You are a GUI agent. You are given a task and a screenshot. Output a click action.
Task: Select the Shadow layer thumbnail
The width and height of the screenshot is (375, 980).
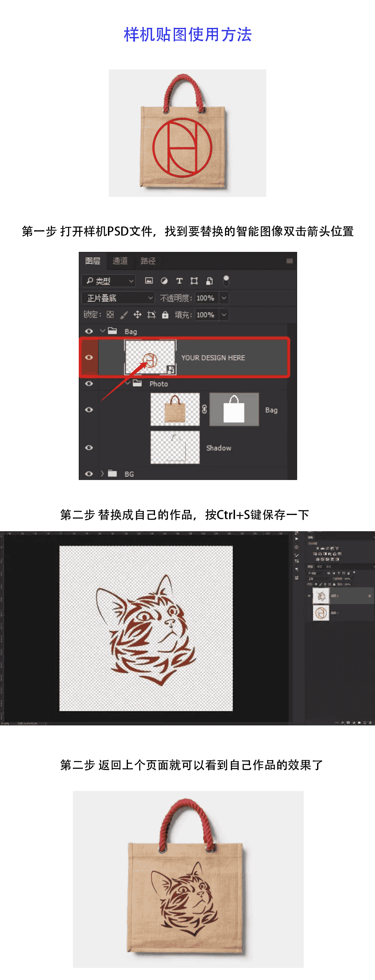tap(175, 447)
